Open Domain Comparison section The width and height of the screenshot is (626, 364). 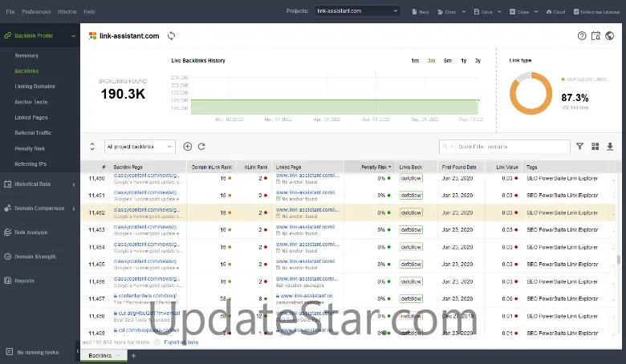(40, 208)
